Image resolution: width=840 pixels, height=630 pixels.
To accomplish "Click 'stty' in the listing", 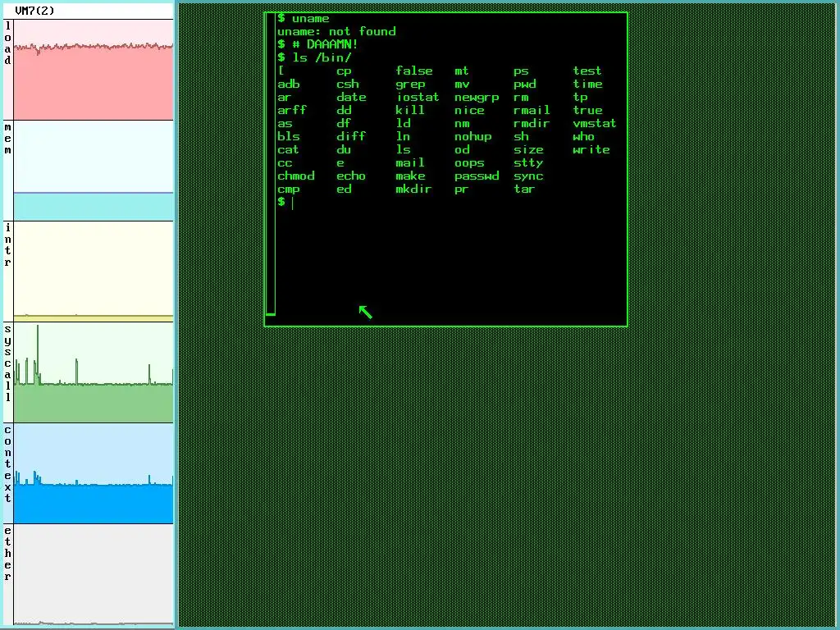I will click(x=528, y=163).
